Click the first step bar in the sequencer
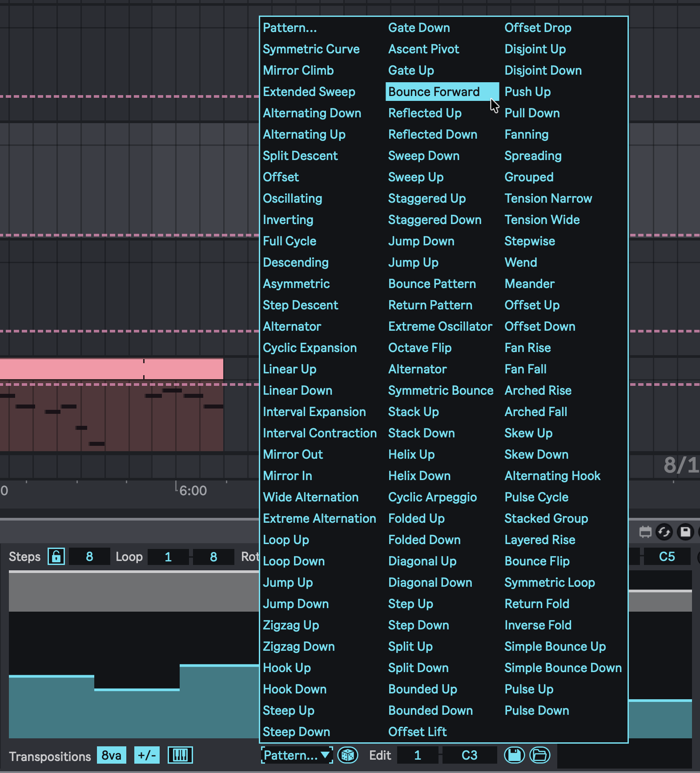This screenshot has width=700, height=773. coord(51,707)
